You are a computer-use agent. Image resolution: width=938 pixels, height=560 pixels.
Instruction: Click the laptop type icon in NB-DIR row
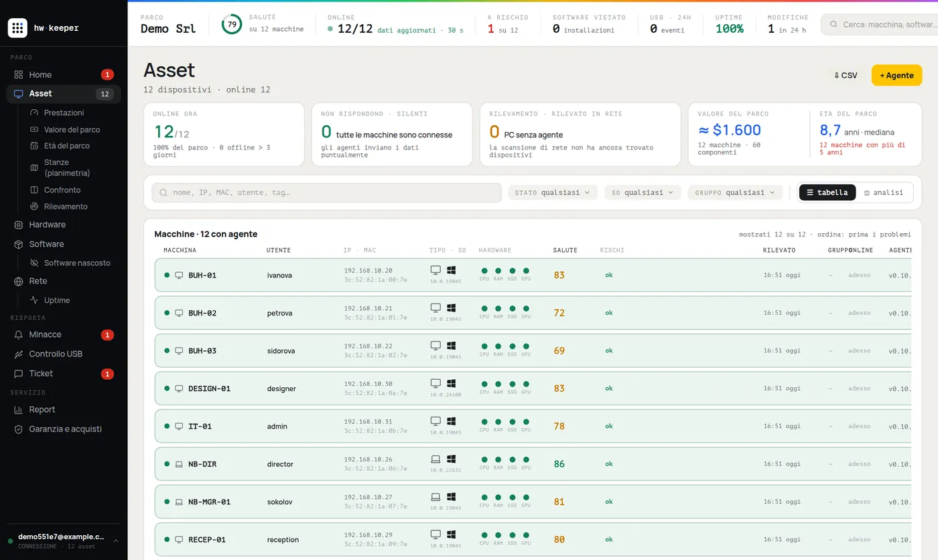coord(435,459)
